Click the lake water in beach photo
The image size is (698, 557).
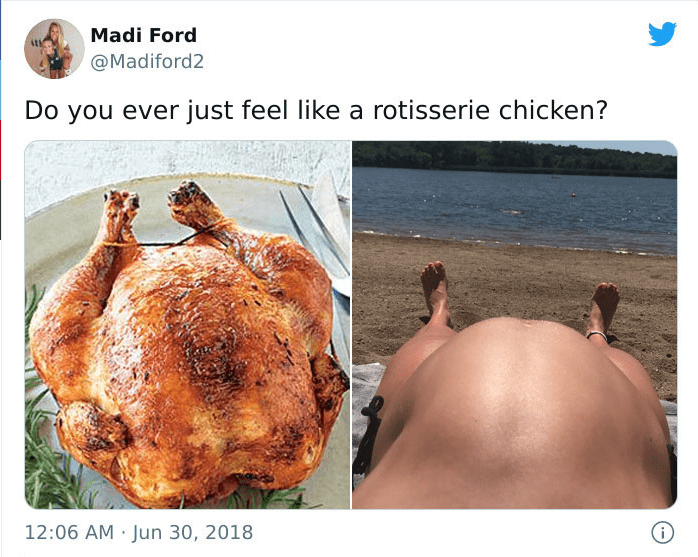515,209
